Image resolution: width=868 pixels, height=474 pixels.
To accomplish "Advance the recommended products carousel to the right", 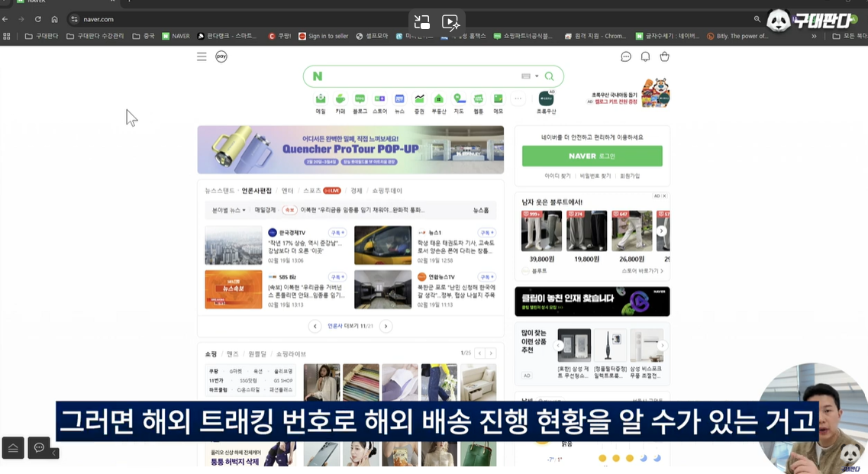I will pyautogui.click(x=662, y=346).
